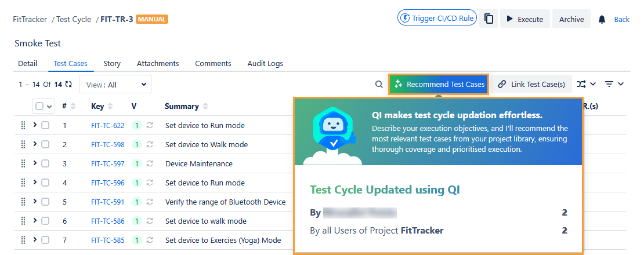Sort by the Key column arrows
The height and width of the screenshot is (255, 644).
110,107
